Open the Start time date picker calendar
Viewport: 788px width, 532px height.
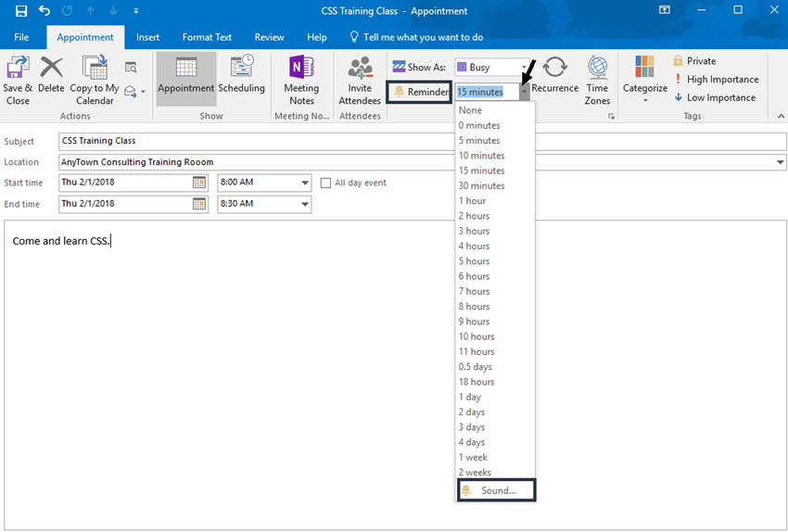click(199, 183)
